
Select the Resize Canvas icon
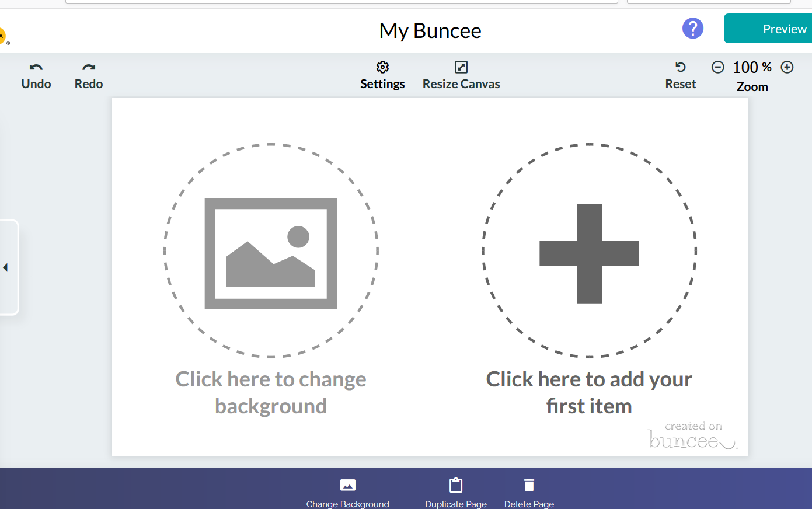(461, 67)
